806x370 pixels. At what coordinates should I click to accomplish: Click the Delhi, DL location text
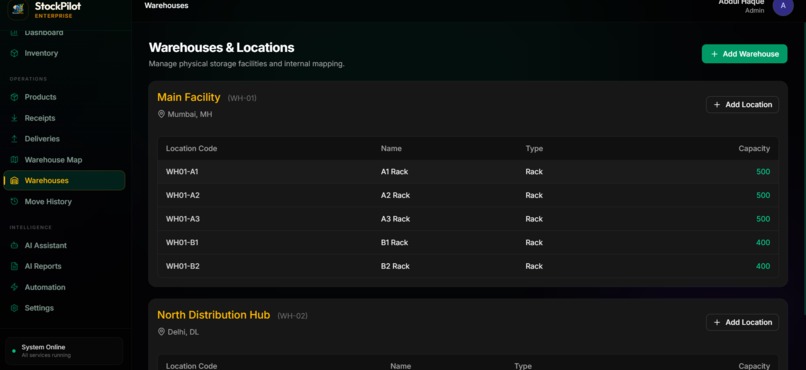[183, 332]
